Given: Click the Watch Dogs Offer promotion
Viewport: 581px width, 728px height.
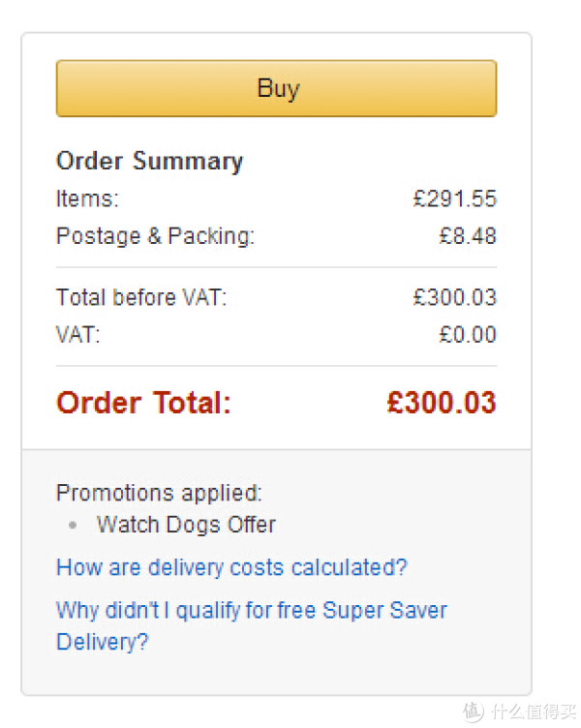Looking at the screenshot, I should 186,525.
